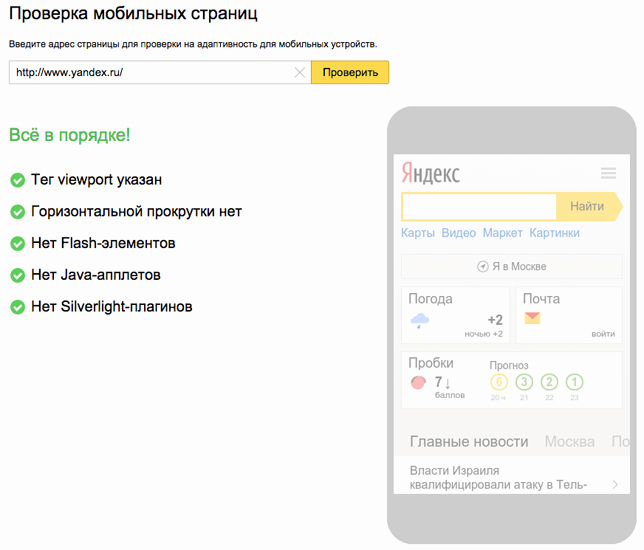Viewport: 644px width, 550px height.
Task: Click the Тег viewport указан text
Action: pyautogui.click(x=97, y=180)
